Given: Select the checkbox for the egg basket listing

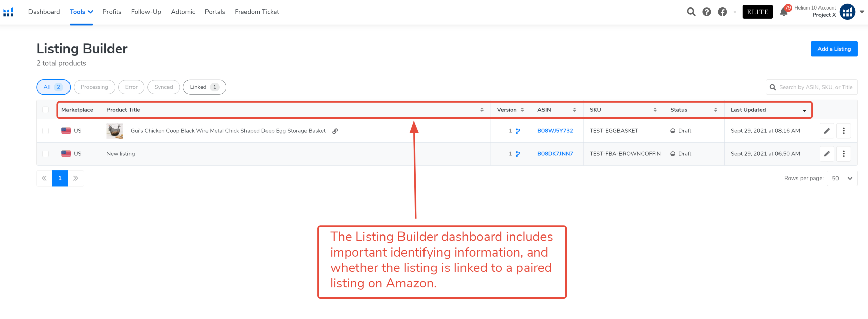Looking at the screenshot, I should click(45, 131).
